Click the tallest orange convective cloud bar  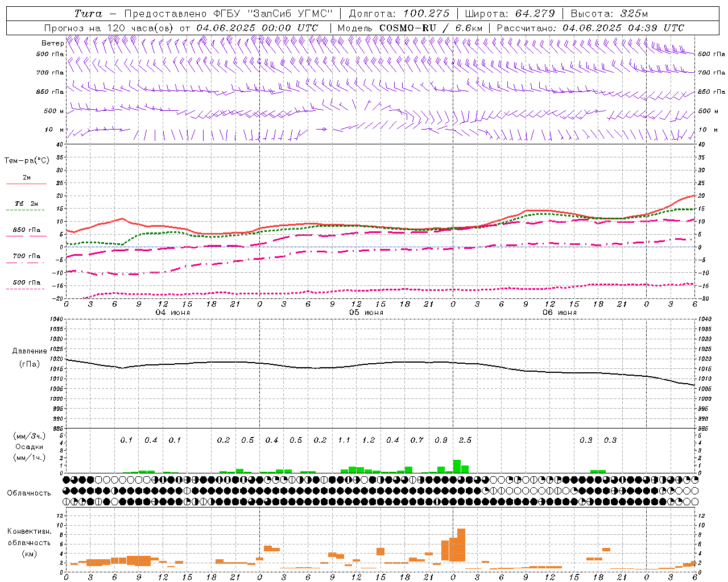point(461,545)
